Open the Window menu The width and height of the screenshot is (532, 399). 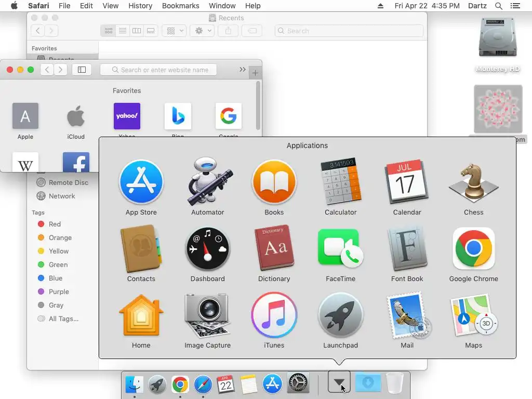click(222, 6)
